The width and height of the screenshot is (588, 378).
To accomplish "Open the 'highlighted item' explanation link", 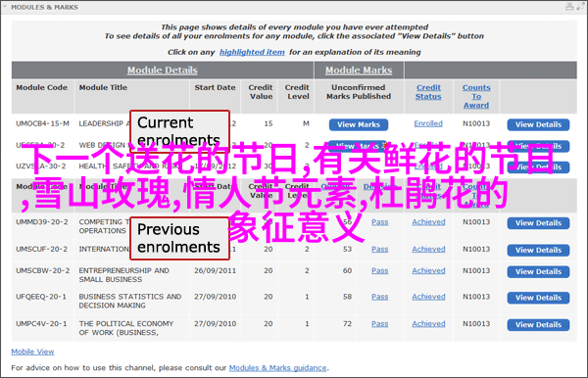I will [x=252, y=52].
